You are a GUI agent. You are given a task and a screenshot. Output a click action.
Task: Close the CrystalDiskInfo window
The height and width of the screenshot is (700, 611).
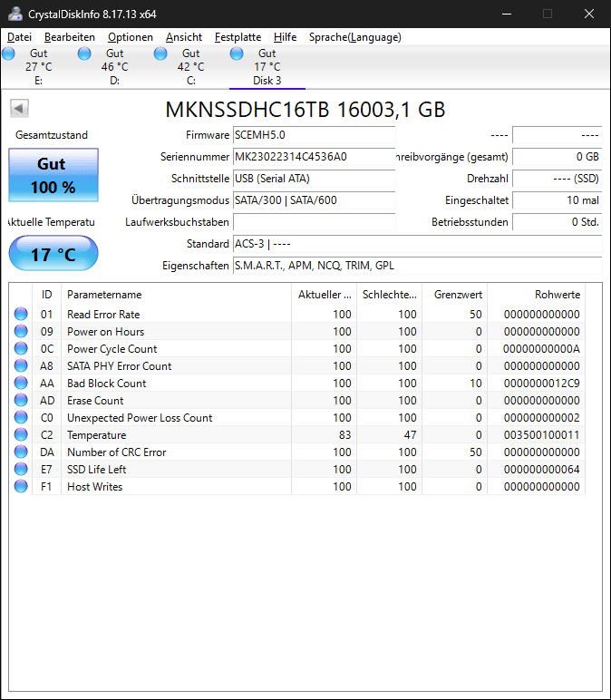click(x=589, y=14)
